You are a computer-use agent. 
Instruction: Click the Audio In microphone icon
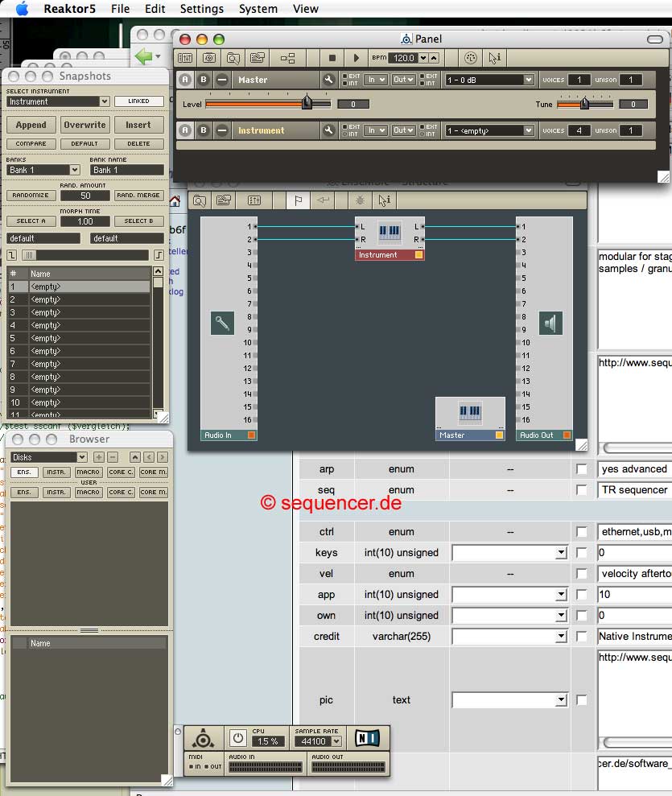(222, 323)
